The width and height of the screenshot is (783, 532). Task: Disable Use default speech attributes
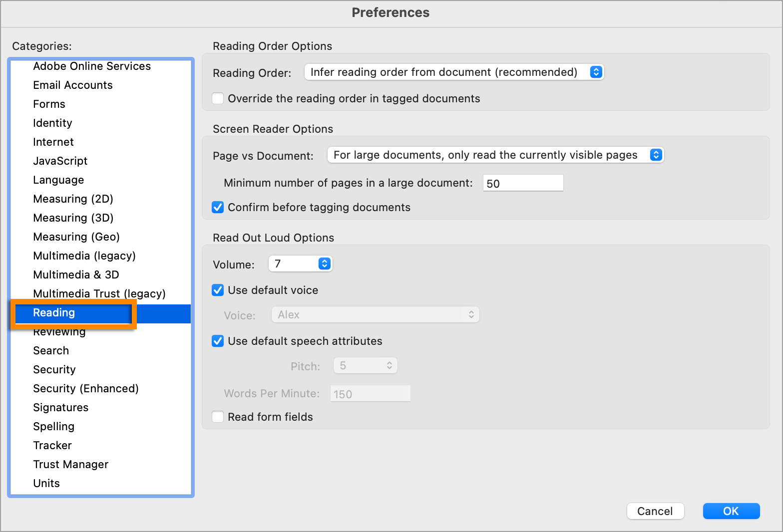tap(218, 341)
